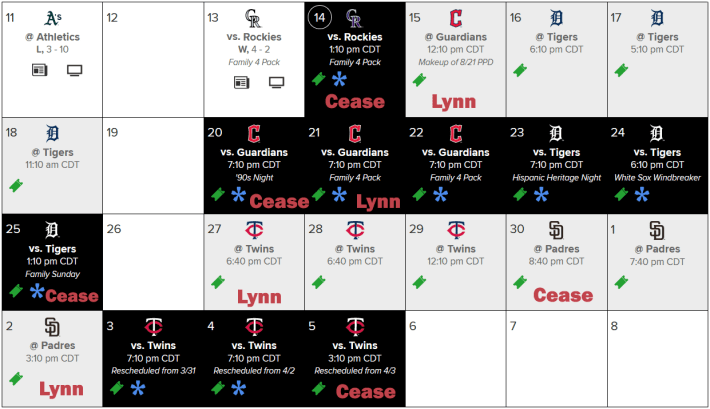Click the Padres logo on the 1st
Viewport: 710px width, 409px height.
(657, 230)
